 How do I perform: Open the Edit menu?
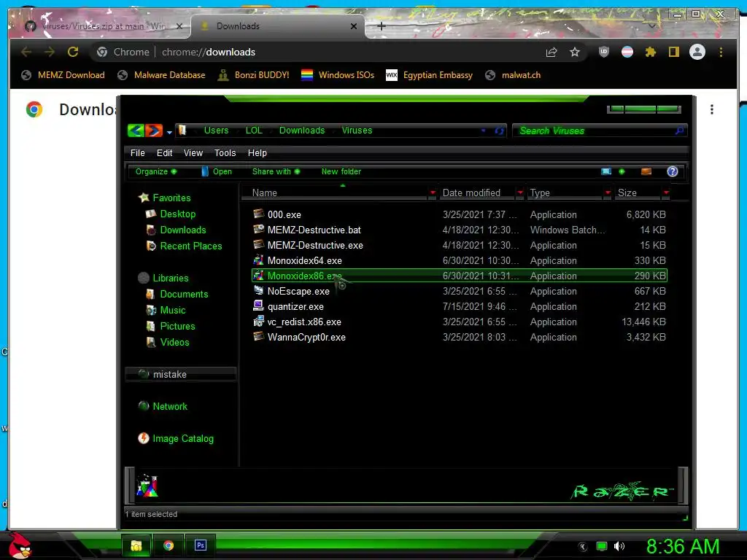tap(164, 153)
